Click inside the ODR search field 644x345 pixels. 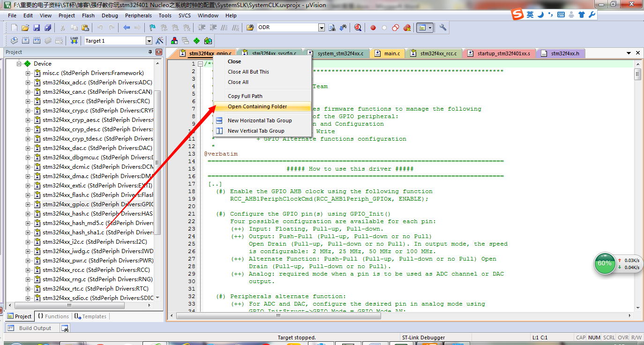click(x=287, y=28)
